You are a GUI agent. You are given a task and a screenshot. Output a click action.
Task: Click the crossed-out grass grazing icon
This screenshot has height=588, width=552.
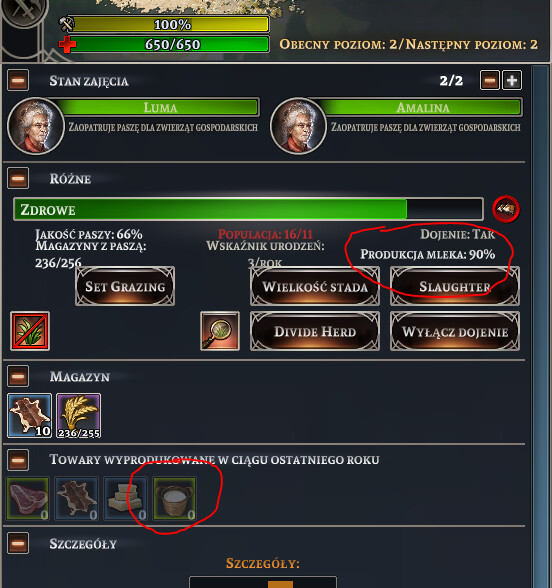tap(30, 331)
